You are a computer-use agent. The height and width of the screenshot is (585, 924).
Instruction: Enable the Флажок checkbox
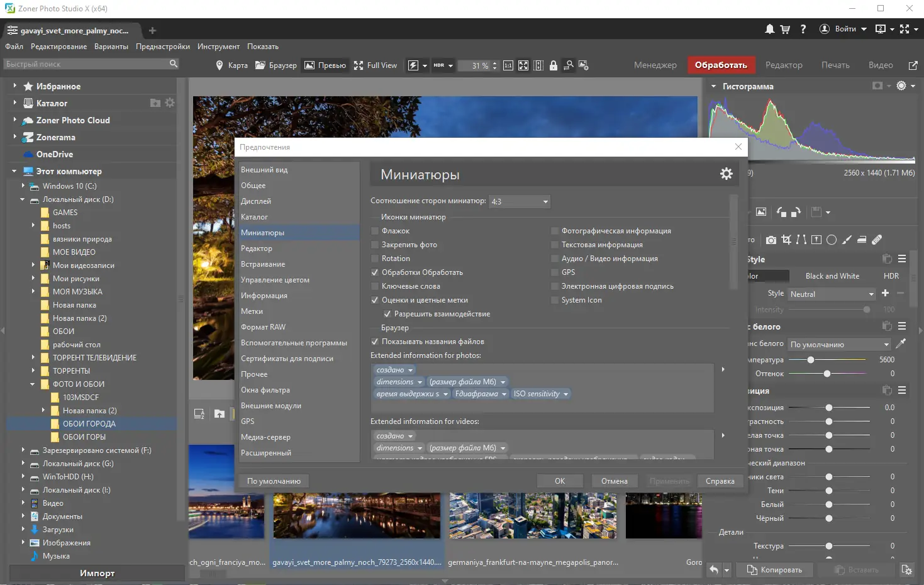[x=375, y=231]
